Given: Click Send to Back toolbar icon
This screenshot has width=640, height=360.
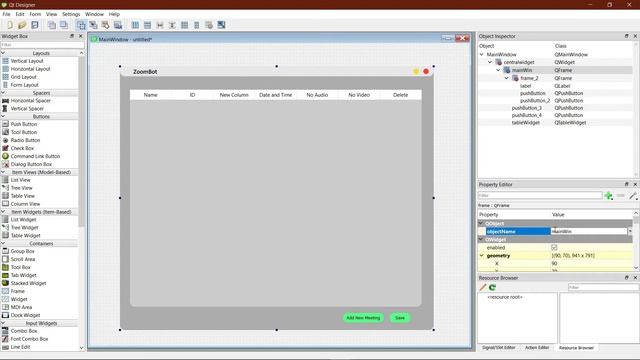Looking at the screenshot, I should (51, 25).
